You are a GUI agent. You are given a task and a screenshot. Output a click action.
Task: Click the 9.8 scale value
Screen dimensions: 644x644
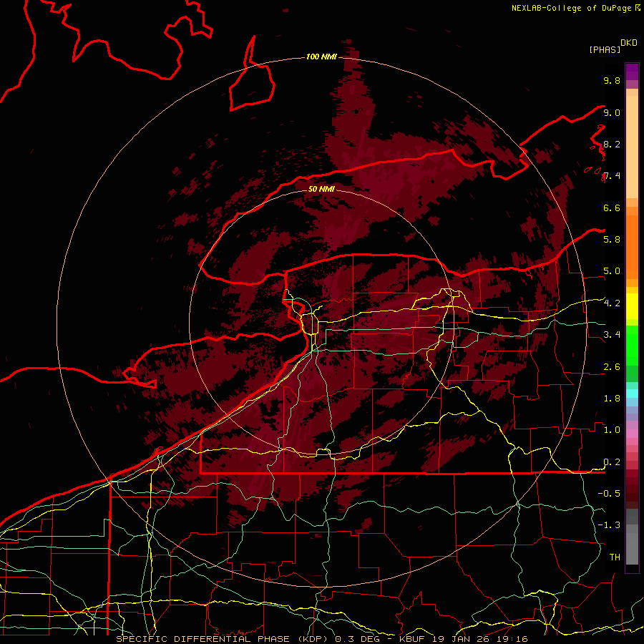click(612, 80)
